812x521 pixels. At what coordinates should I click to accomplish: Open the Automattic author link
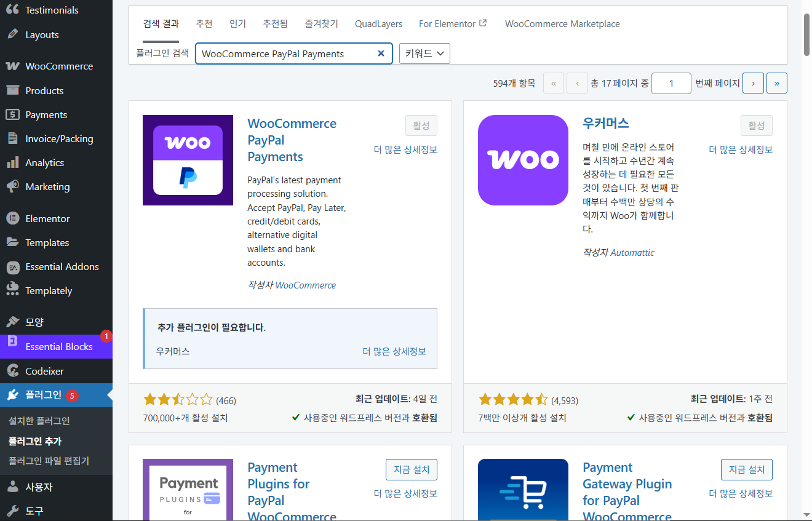click(x=632, y=252)
